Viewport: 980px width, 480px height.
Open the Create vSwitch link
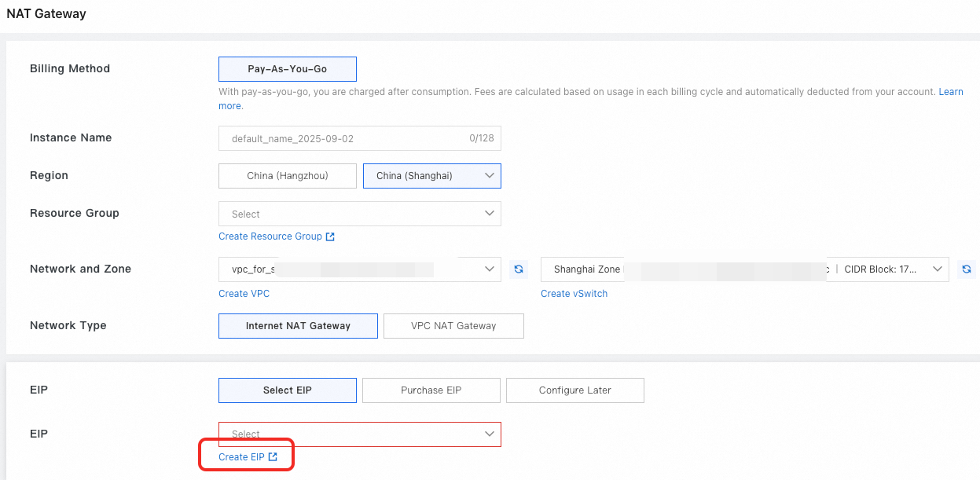click(574, 294)
